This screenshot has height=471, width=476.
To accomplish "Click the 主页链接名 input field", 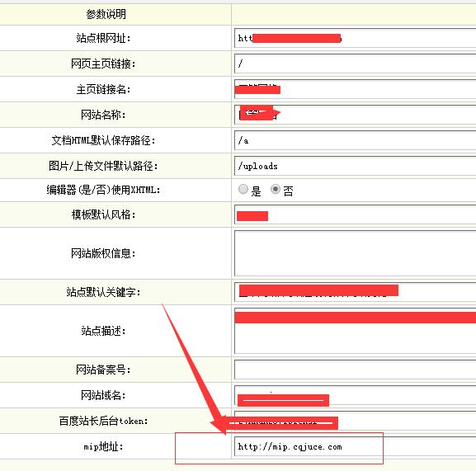I will coord(356,89).
